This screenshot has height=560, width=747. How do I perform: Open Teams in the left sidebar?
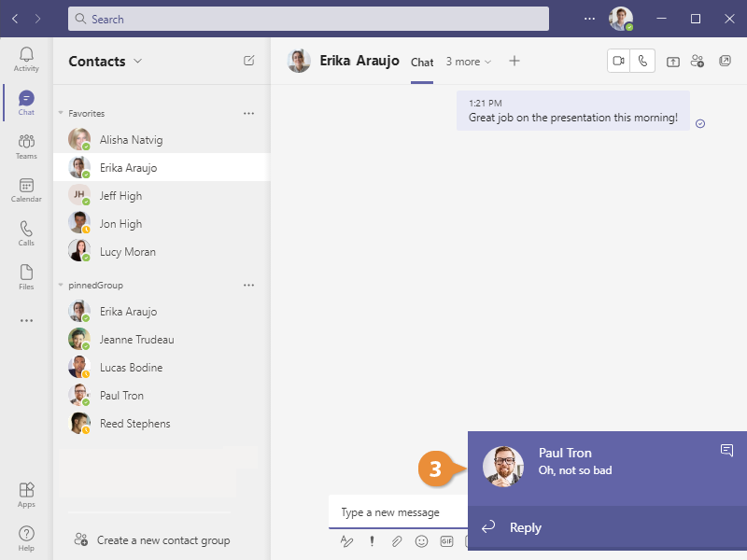pos(26,147)
